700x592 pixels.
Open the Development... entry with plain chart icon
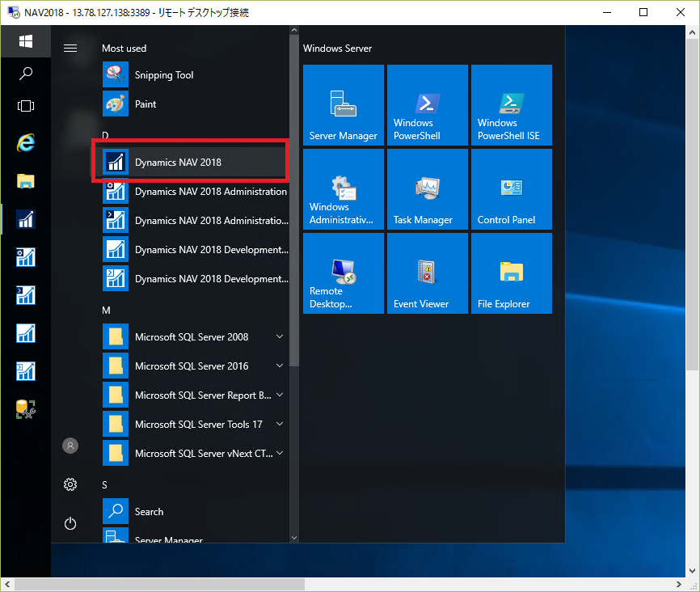[x=196, y=249]
